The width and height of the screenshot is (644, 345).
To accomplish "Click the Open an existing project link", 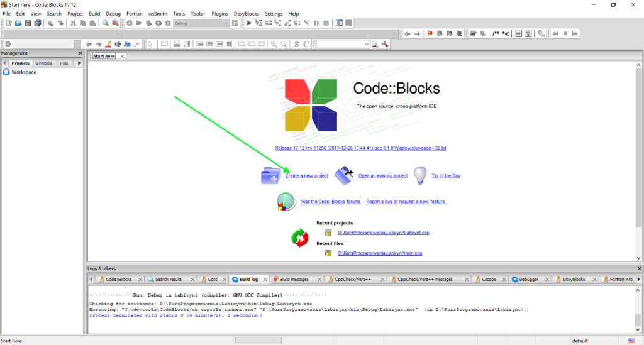I will 383,176.
